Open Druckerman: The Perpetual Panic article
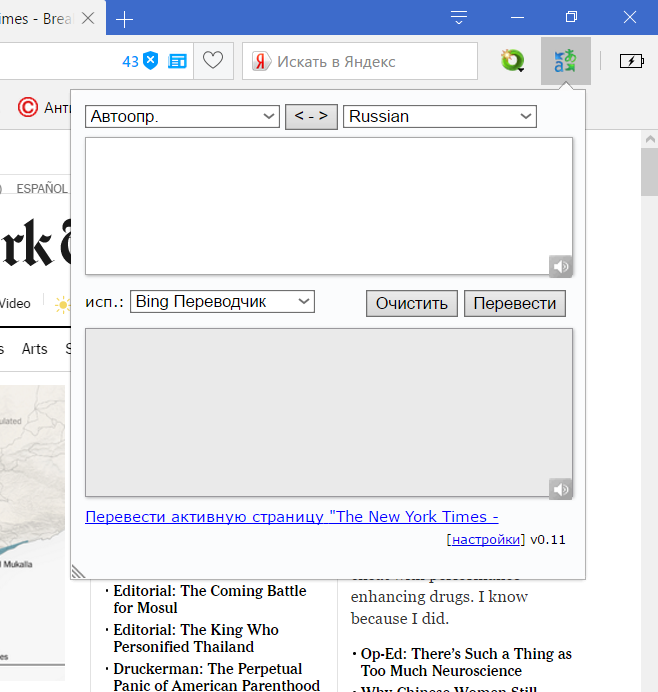 [x=216, y=677]
